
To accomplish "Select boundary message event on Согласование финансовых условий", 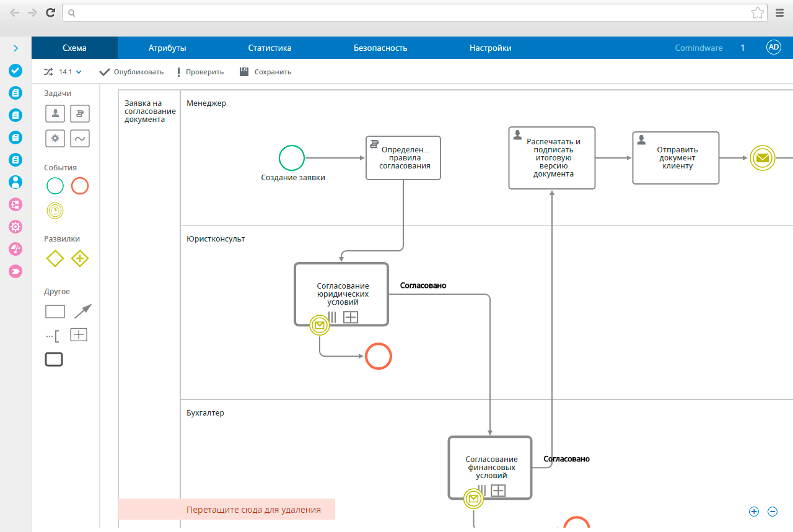I will click(x=473, y=499).
